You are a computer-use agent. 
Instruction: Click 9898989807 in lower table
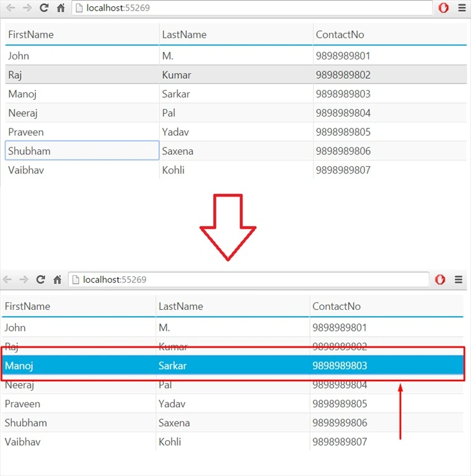387,442
